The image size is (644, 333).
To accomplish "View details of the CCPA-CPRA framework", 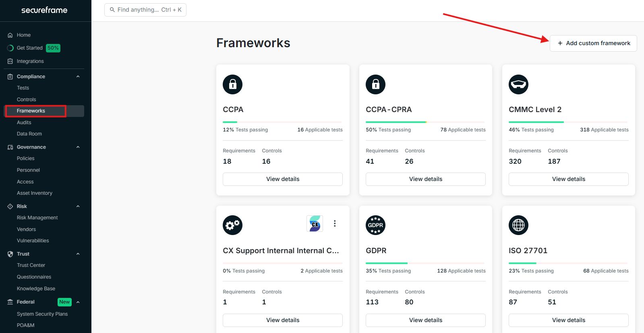I will click(x=426, y=179).
